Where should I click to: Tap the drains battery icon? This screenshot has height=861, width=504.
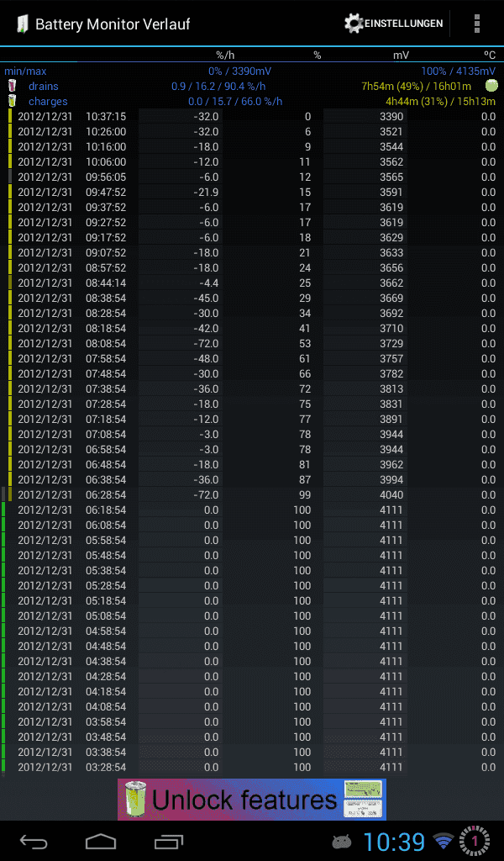(x=12, y=86)
